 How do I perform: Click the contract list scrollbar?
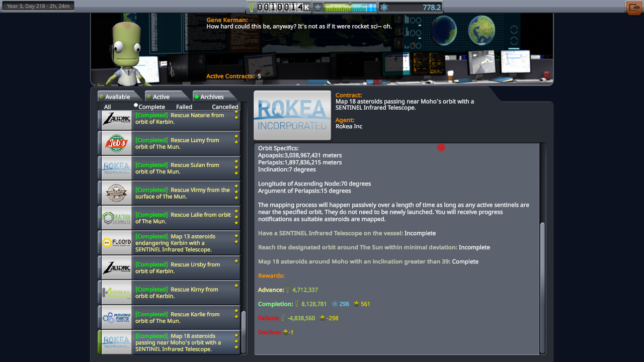click(244, 332)
